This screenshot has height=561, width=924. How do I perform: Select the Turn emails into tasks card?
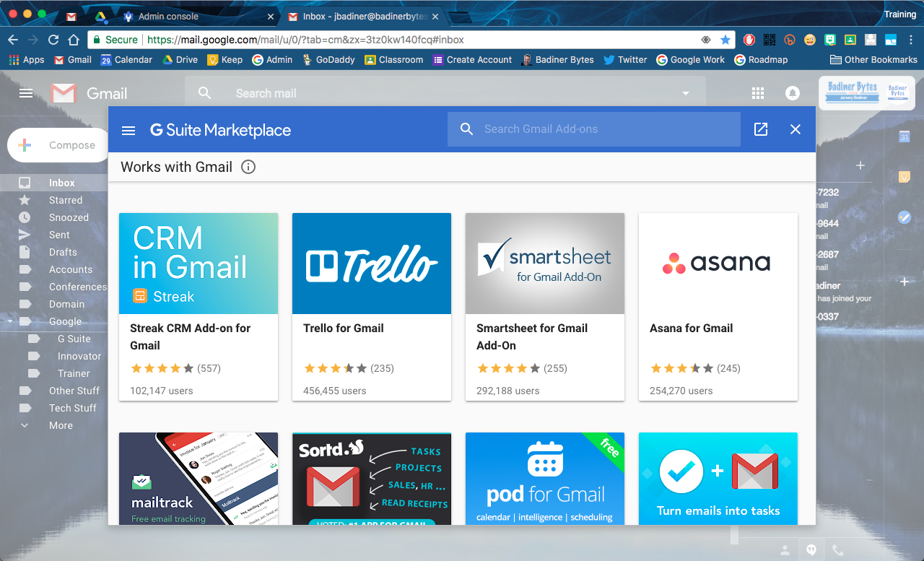click(718, 479)
